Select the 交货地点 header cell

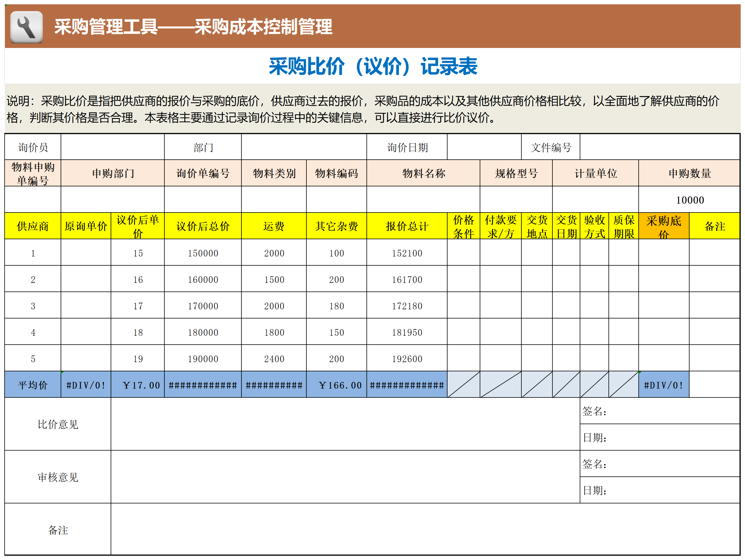(x=537, y=226)
